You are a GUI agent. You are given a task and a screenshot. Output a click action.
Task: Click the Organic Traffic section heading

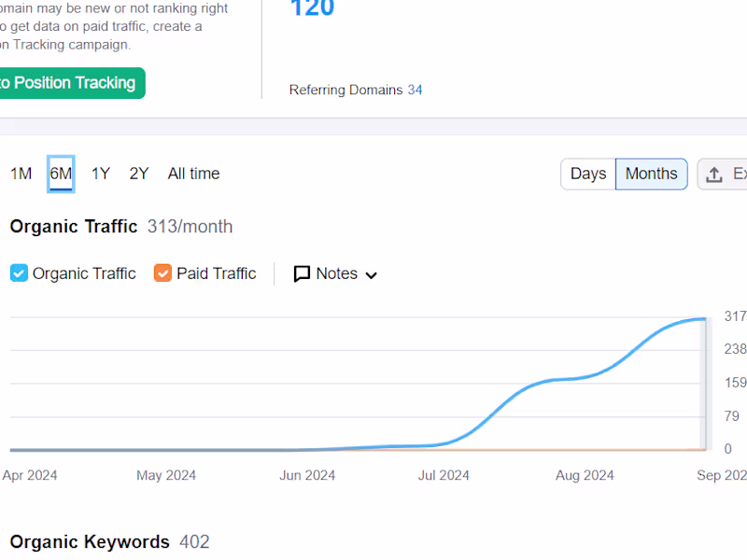74,227
